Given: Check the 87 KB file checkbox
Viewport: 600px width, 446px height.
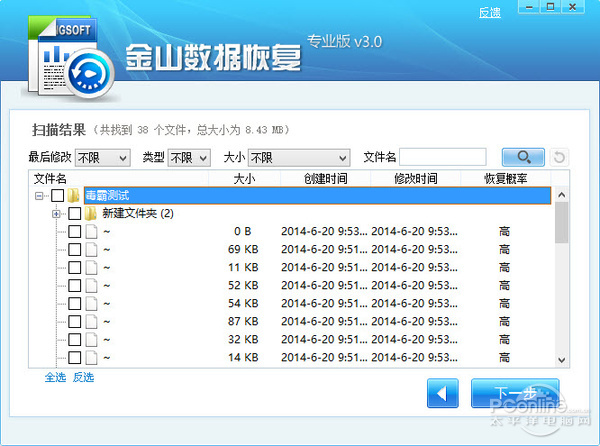Looking at the screenshot, I should click(x=75, y=321).
